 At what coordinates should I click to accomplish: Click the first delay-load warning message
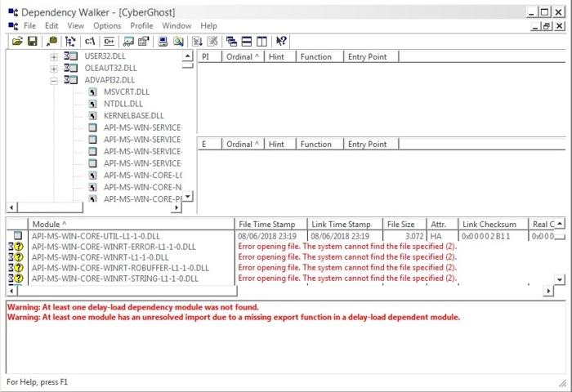click(x=132, y=307)
